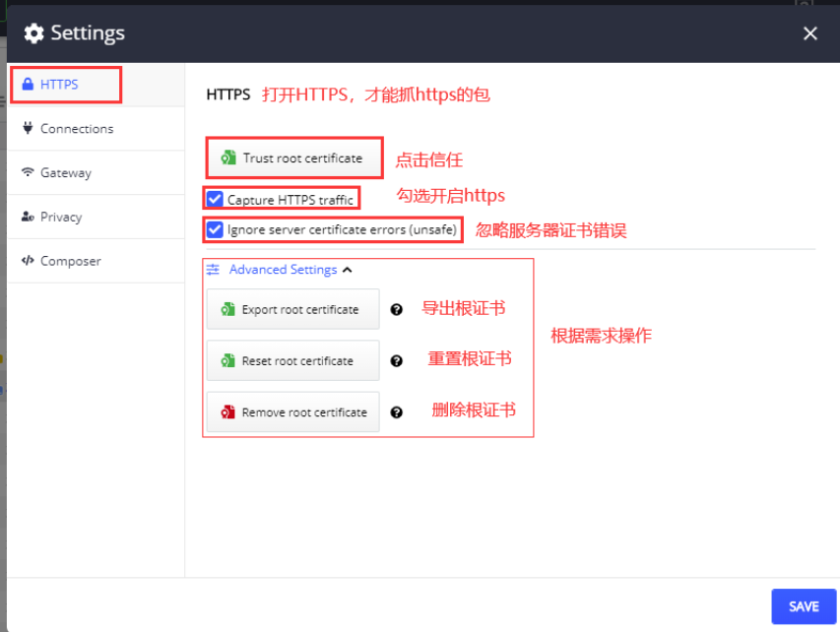Open the HTTPS settings tab
Screen dimensions: 840x632
point(97,84)
